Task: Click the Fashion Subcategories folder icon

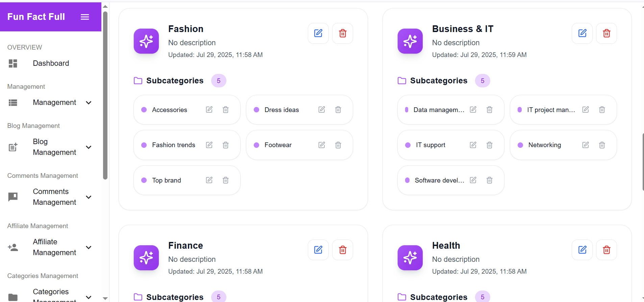Action: coord(138,81)
